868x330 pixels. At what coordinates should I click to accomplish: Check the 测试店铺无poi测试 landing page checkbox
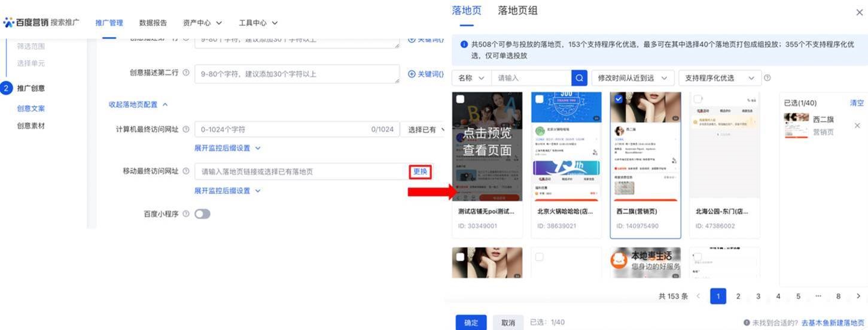460,99
